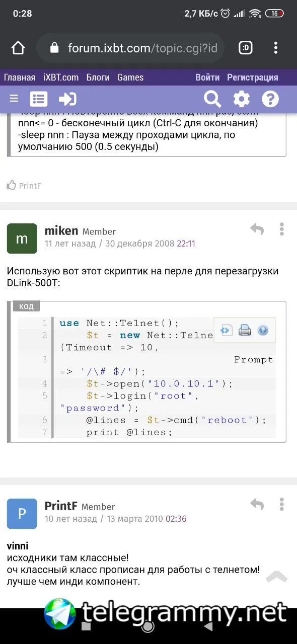Open forum settings gear
The height and width of the screenshot is (644, 297).
tap(241, 99)
